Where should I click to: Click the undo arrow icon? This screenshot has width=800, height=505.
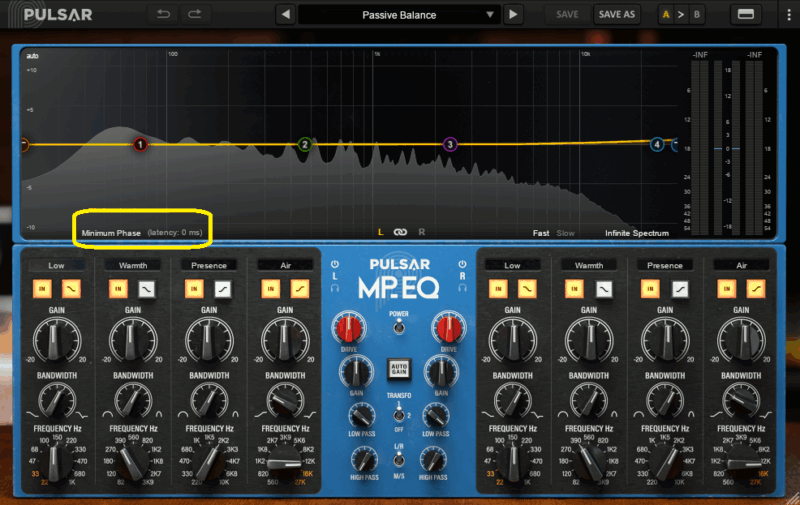[162, 14]
